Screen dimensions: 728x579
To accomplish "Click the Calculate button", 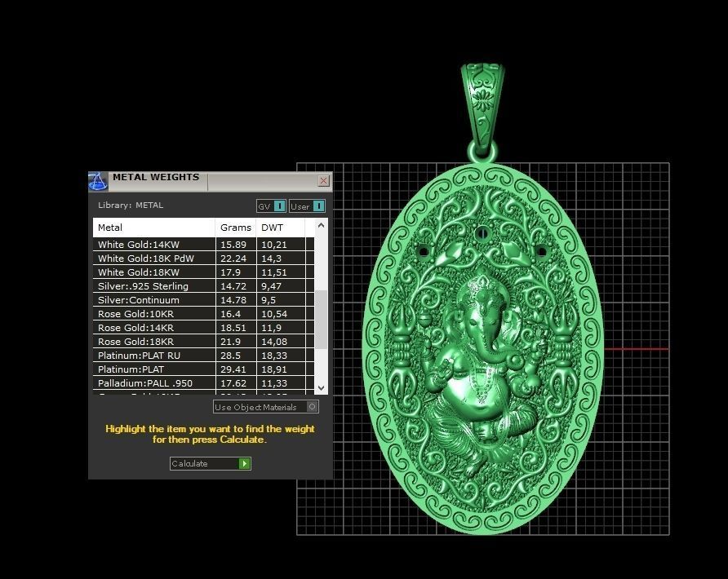I will click(x=211, y=463).
